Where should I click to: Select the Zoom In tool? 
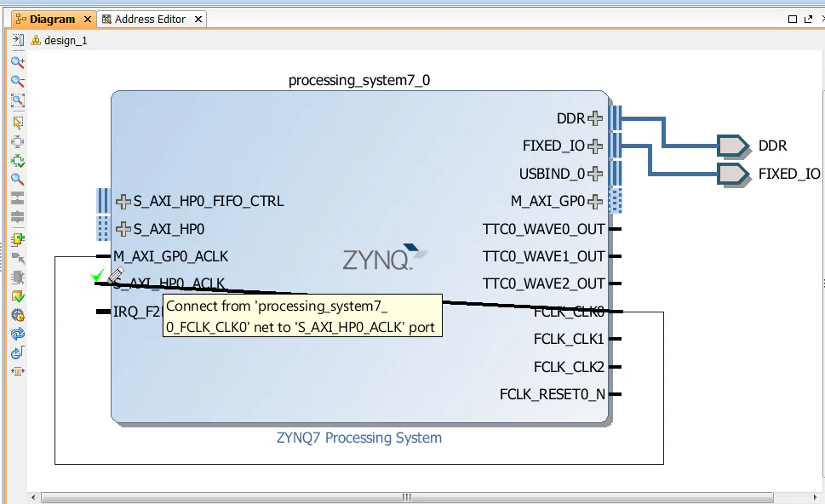(17, 61)
